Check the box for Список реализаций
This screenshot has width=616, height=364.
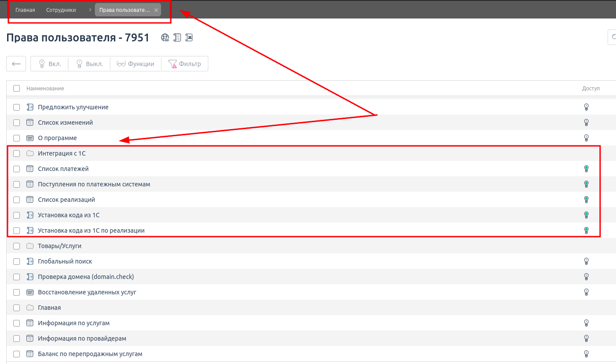click(17, 200)
